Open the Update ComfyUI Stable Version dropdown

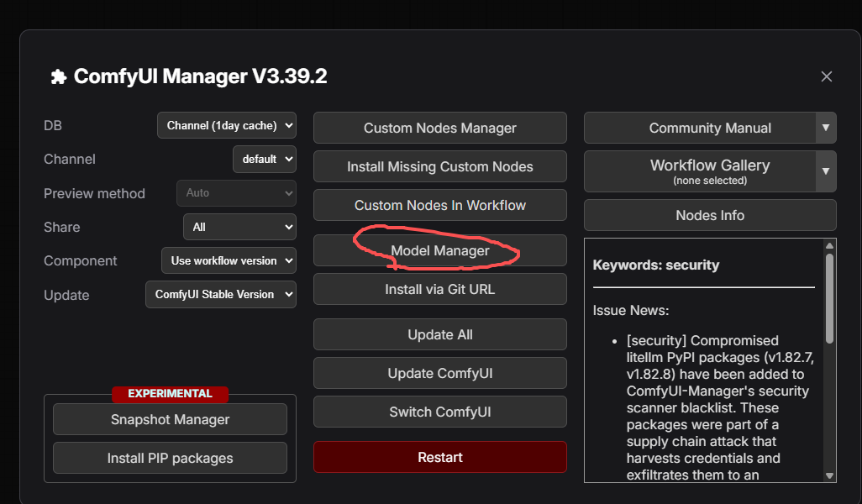pos(221,295)
